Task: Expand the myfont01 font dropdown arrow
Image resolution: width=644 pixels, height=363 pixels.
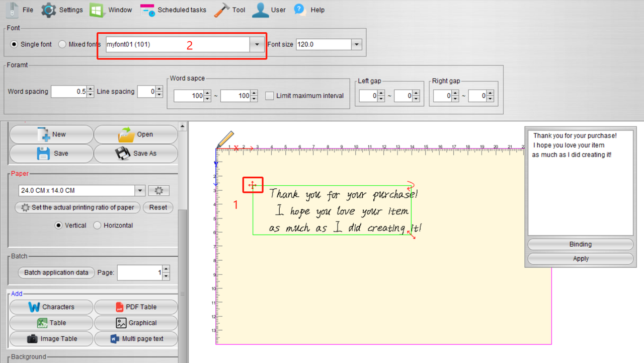Action: click(257, 44)
